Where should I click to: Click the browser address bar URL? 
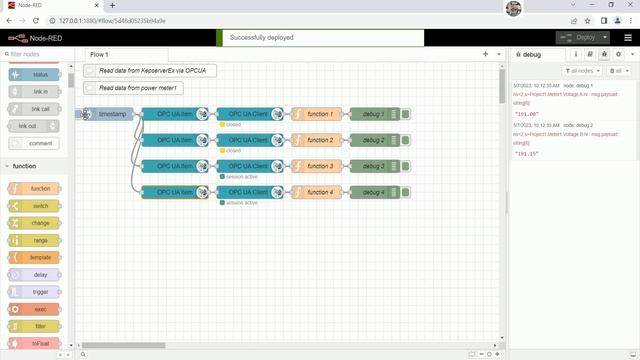pyautogui.click(x=112, y=21)
